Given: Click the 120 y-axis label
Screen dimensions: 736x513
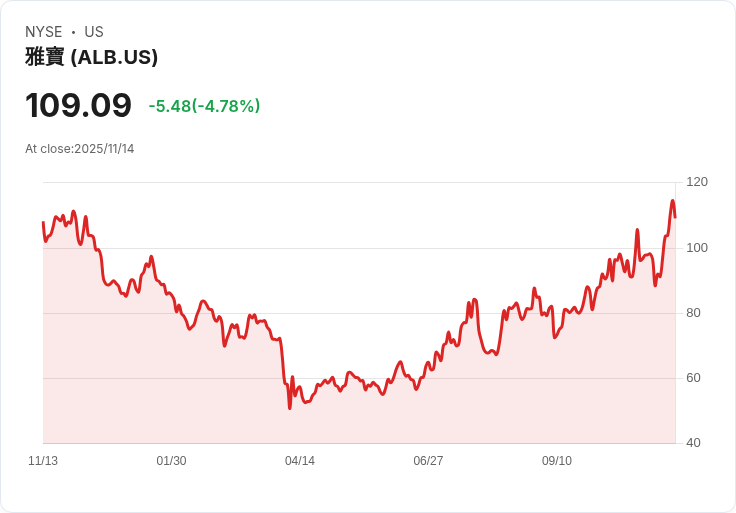Looking at the screenshot, I should coord(697,182).
